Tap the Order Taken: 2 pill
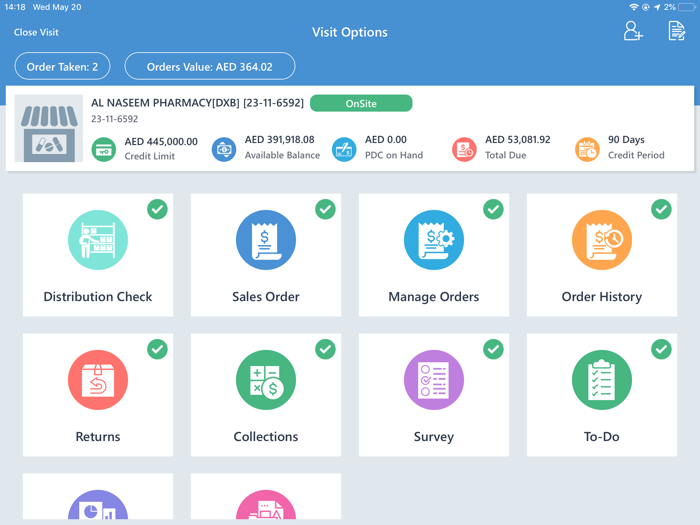 click(62, 66)
